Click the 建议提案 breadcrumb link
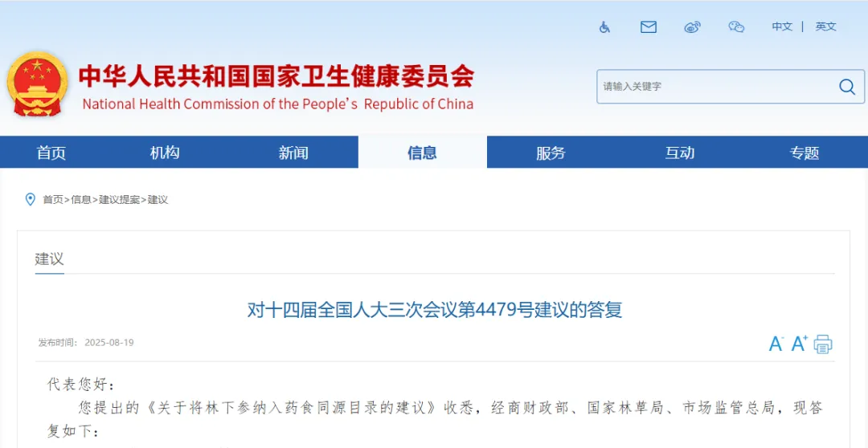868x448 pixels. pyautogui.click(x=119, y=200)
